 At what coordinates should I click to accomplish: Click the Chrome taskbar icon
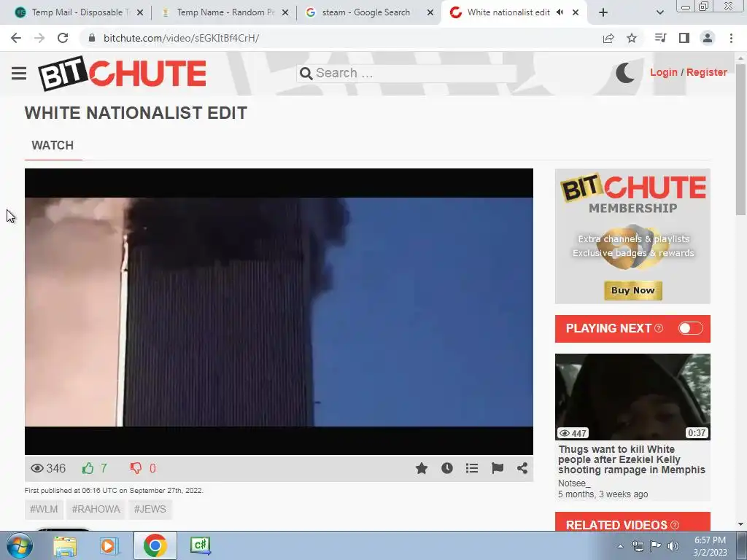coord(155,545)
